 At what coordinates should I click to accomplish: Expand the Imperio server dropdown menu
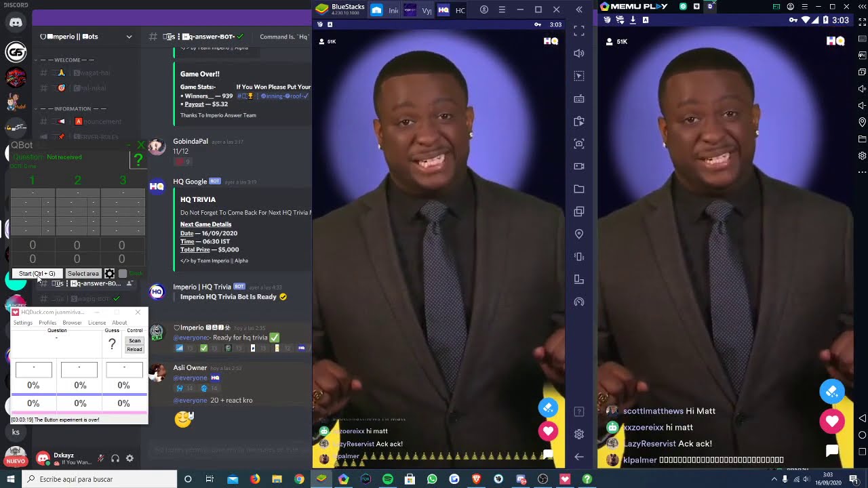pos(129,37)
